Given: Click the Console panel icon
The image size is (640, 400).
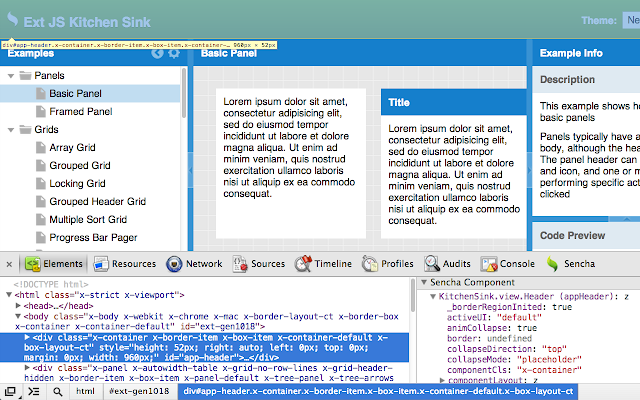Looking at the screenshot, I should pyautogui.click(x=489, y=264).
